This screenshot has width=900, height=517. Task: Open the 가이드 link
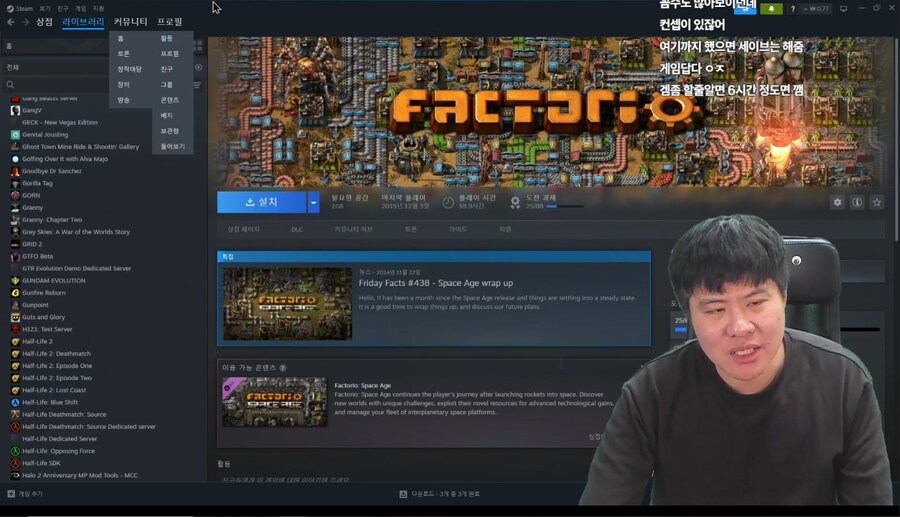(457, 229)
